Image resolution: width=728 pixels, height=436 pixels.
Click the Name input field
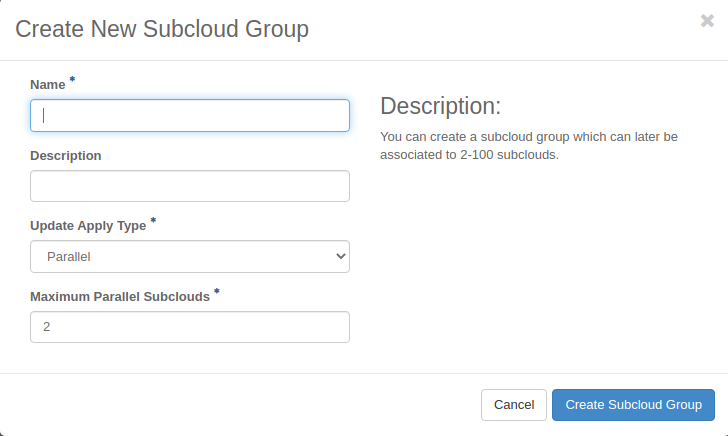click(x=190, y=115)
